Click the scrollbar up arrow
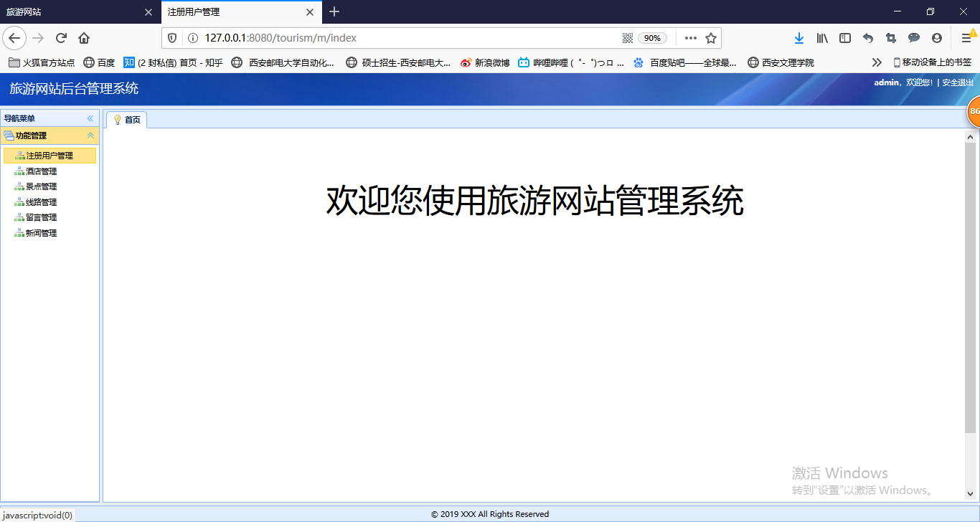The height and width of the screenshot is (522, 980). point(970,136)
